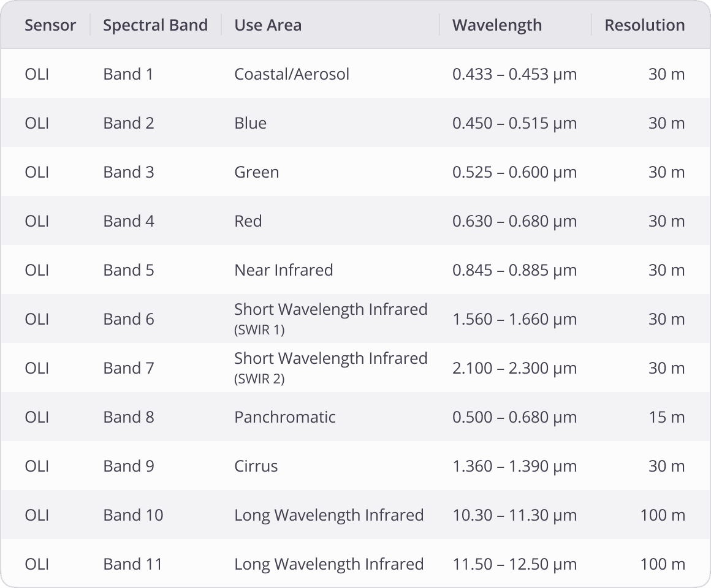Select the Blue use area cell
The width and height of the screenshot is (711, 588).
coord(250,123)
